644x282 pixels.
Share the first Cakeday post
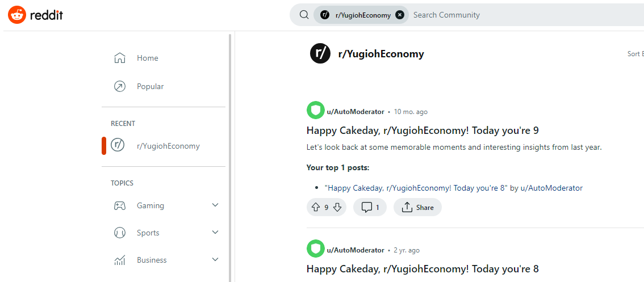417,208
